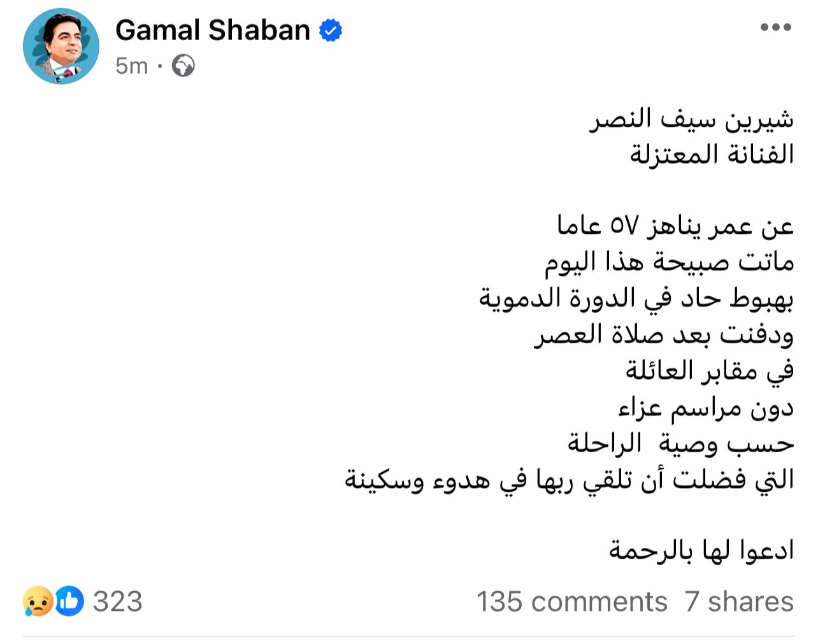
Task: Open the 135 comments link
Action: (x=571, y=601)
